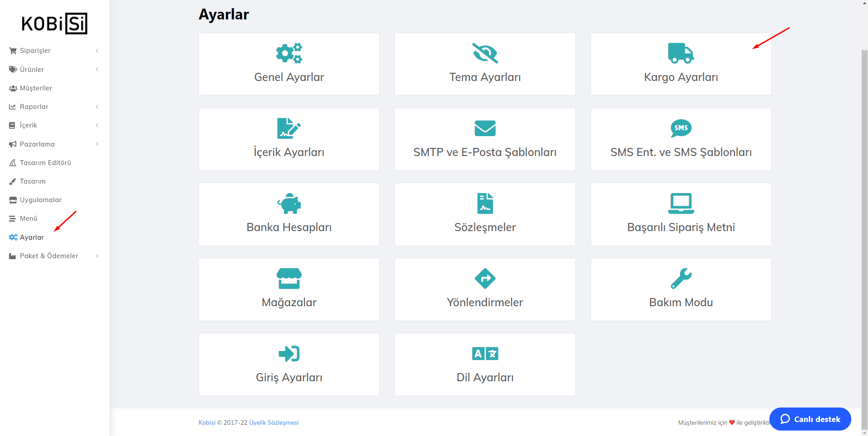Screen dimensions: 868x436
Task: Open Kargo Ayarları truck icon
Action: point(681,53)
